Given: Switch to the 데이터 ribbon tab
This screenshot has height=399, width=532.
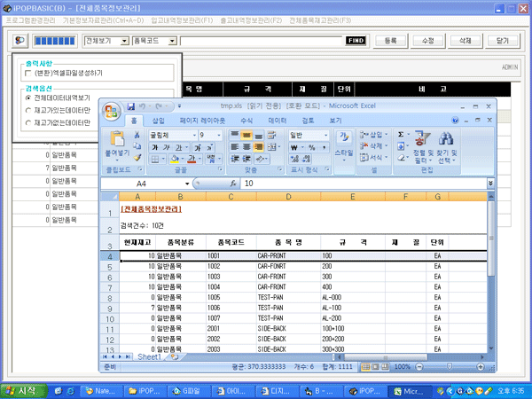Looking at the screenshot, I should click(278, 121).
